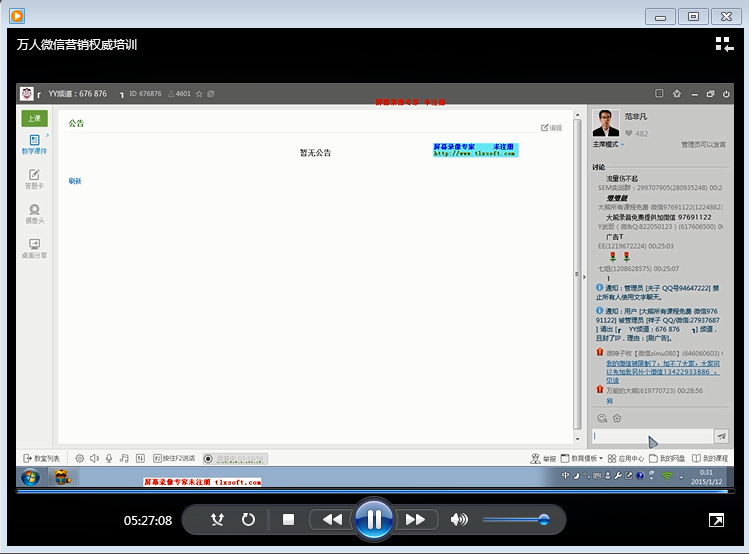Open the 教育模板 dropdown
749x554 pixels.
[x=586, y=458]
